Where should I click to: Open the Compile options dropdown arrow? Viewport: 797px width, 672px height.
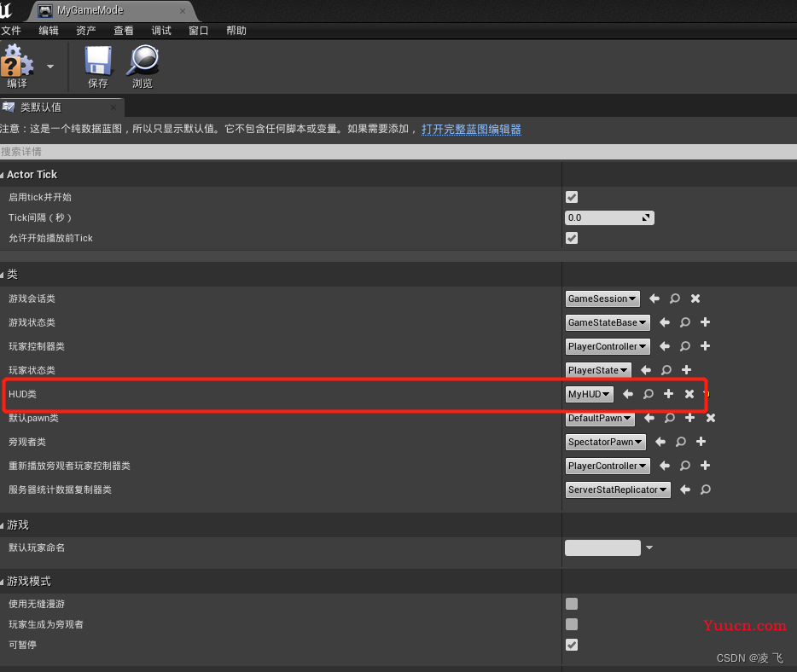click(50, 67)
